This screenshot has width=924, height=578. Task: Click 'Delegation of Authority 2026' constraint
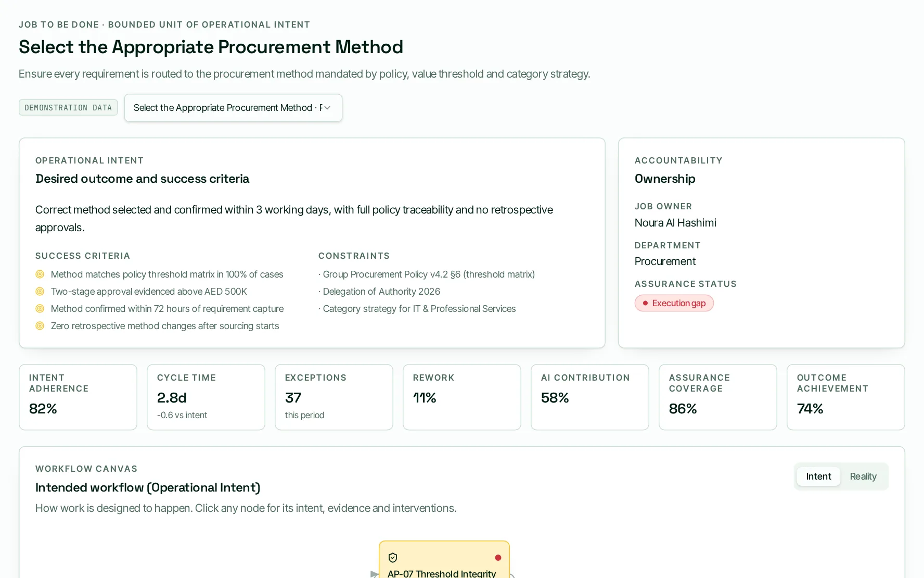[x=379, y=292]
